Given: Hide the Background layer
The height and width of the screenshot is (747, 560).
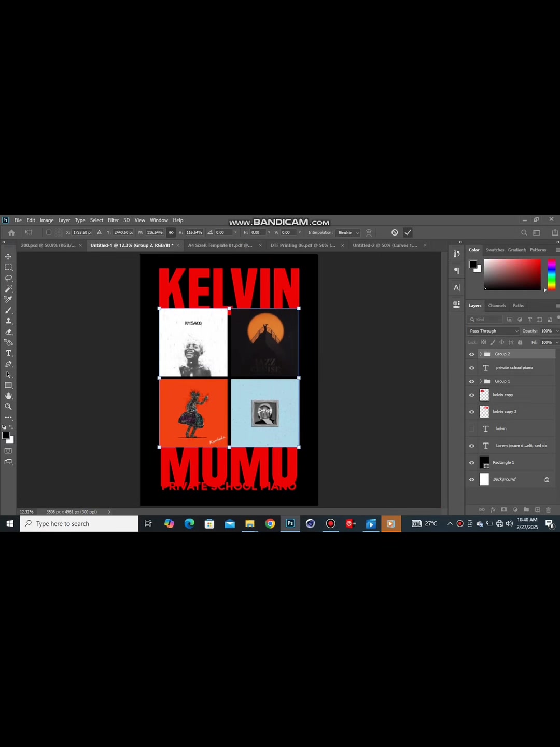Looking at the screenshot, I should click(472, 479).
